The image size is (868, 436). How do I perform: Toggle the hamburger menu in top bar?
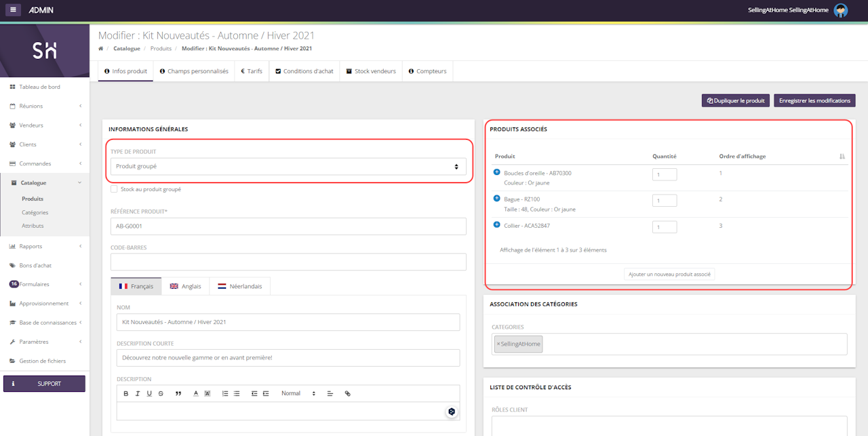coord(14,10)
